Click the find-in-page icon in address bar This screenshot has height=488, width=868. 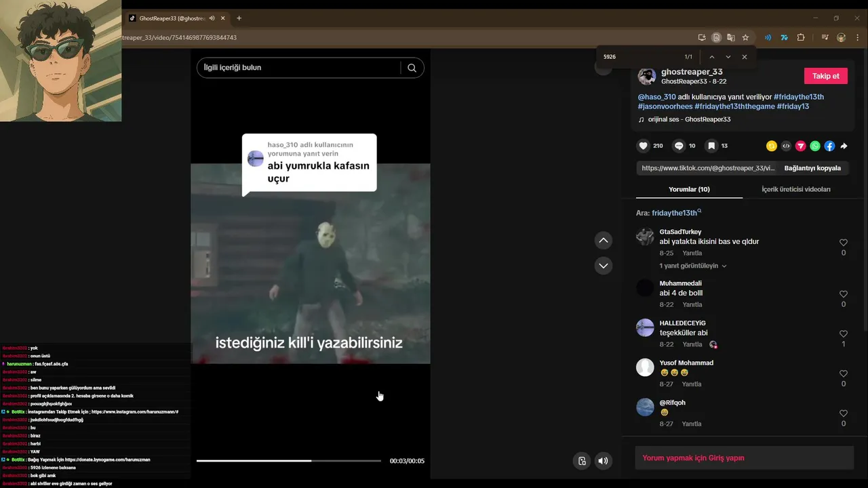pyautogui.click(x=716, y=37)
